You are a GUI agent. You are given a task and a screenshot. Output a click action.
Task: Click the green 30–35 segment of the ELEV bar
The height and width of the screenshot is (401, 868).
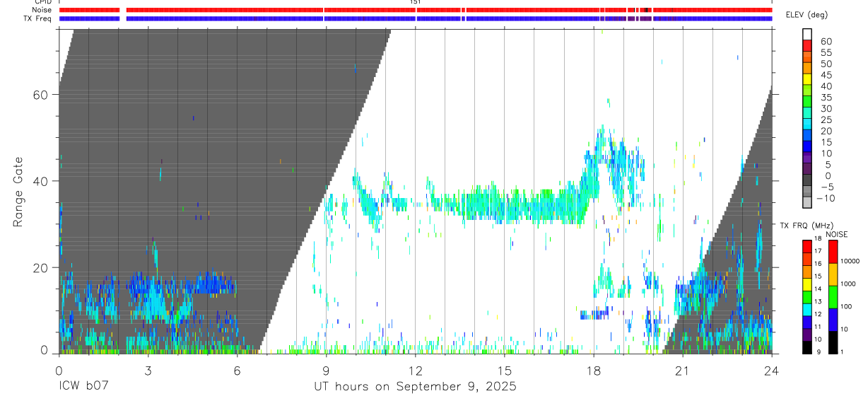tap(807, 103)
